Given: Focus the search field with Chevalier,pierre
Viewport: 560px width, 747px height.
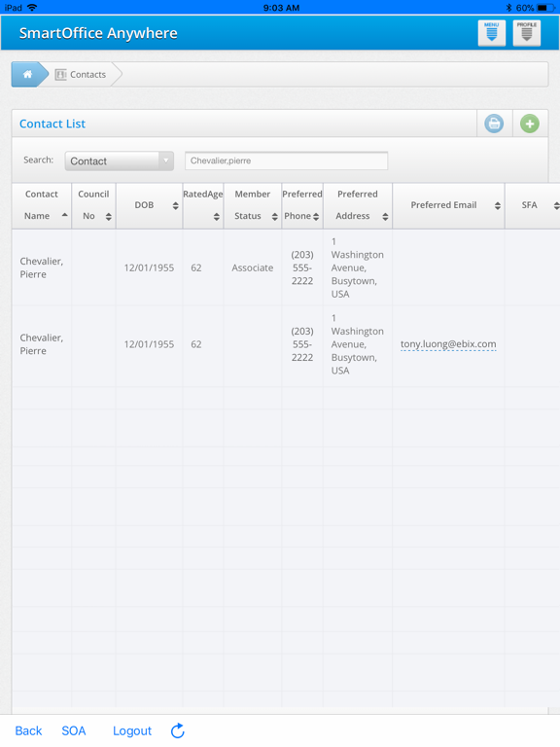Looking at the screenshot, I should 286,160.
